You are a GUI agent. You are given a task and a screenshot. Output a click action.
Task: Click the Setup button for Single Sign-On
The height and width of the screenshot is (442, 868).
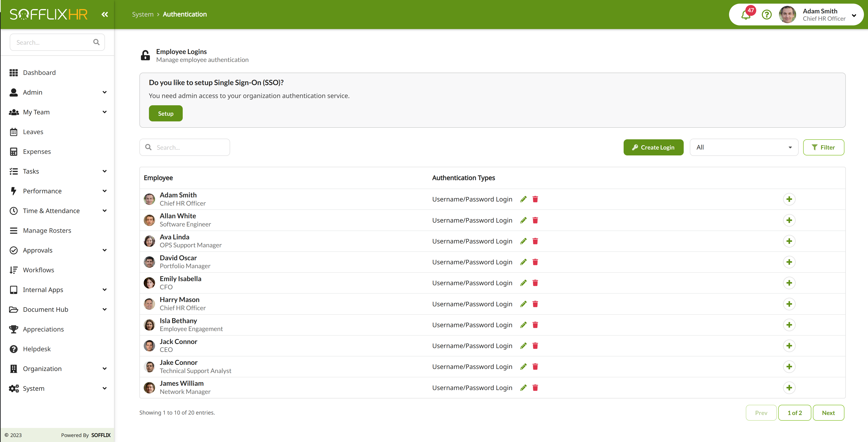(165, 113)
